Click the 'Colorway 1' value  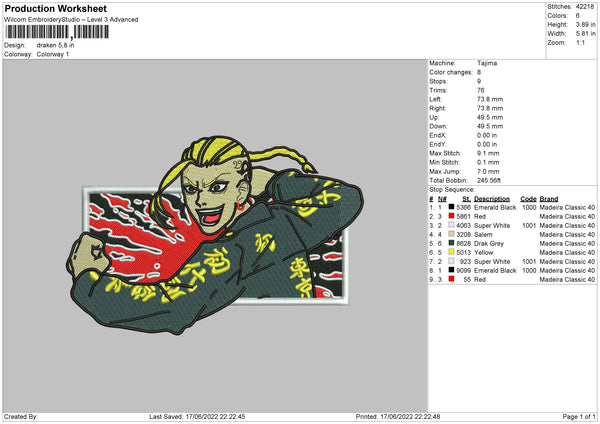[53, 54]
